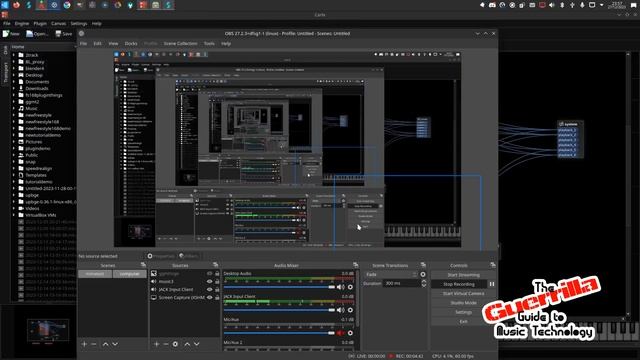The height and width of the screenshot is (360, 640).
Task: Click Studio Mode button
Action: coord(463,303)
